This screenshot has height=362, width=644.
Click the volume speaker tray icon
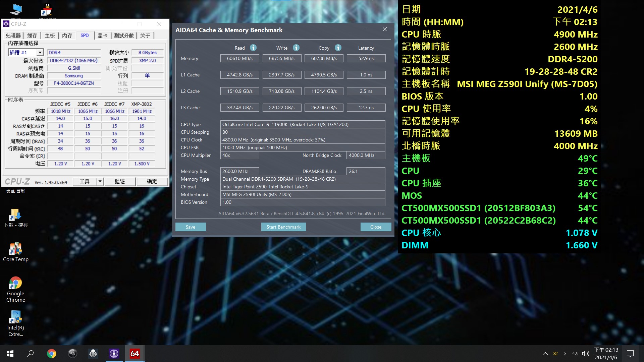click(586, 354)
